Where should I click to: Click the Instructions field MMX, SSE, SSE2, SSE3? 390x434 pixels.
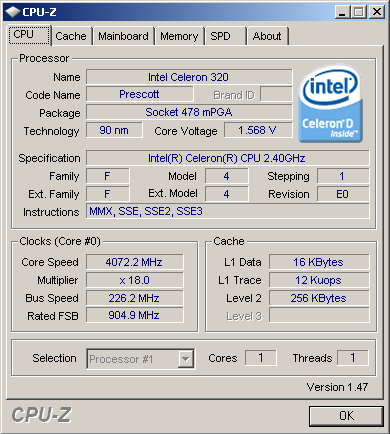pyautogui.click(x=228, y=211)
